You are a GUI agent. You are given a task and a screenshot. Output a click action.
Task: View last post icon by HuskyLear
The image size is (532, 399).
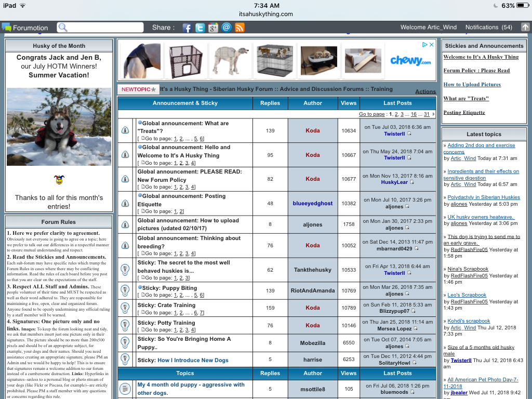click(412, 182)
